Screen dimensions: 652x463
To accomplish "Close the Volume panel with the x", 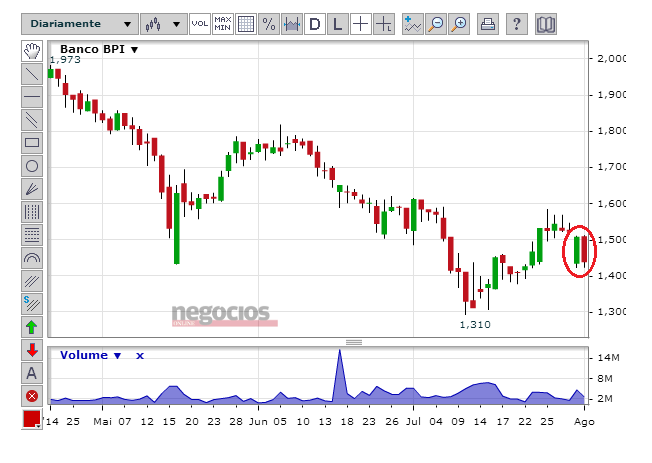I will (x=140, y=356).
